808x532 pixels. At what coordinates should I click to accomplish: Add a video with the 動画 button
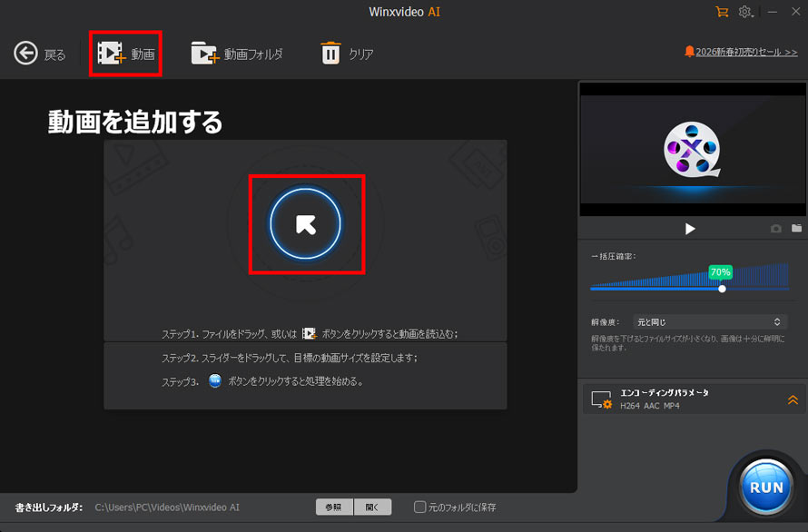click(126, 54)
